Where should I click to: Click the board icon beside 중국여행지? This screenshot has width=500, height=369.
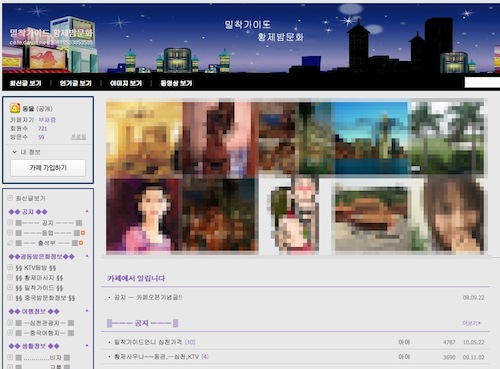10,333
